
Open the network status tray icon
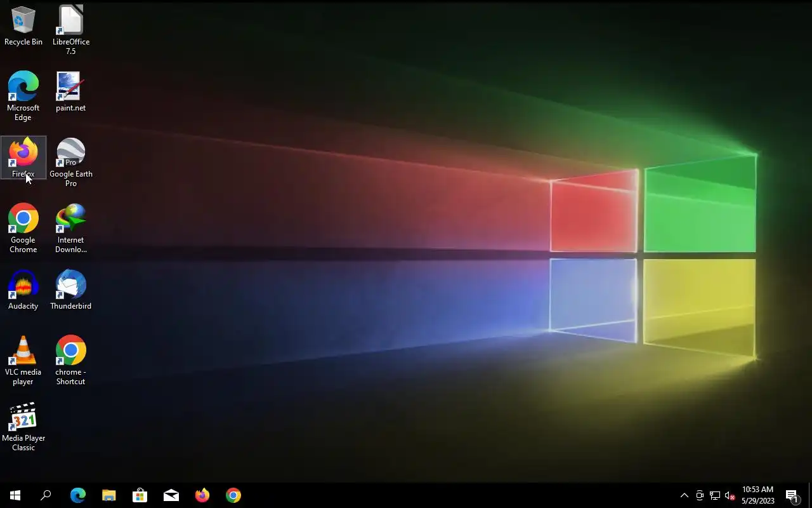pyautogui.click(x=715, y=495)
